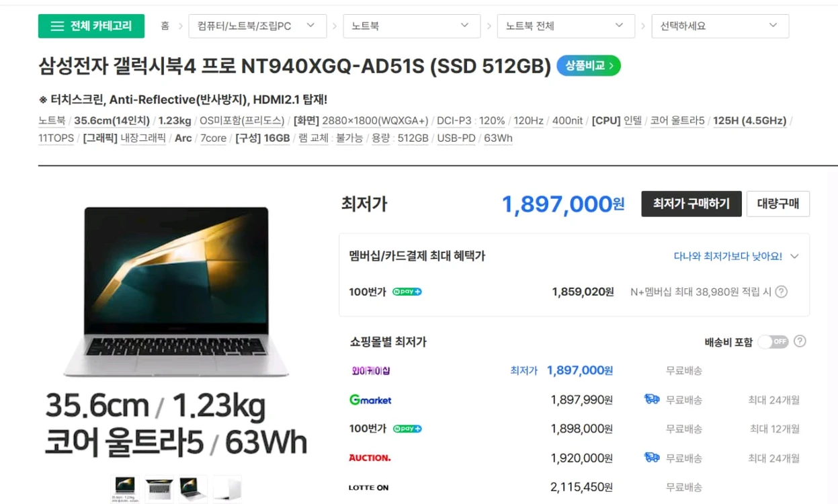
Task: Click the 상품비교 badge button
Action: click(589, 66)
